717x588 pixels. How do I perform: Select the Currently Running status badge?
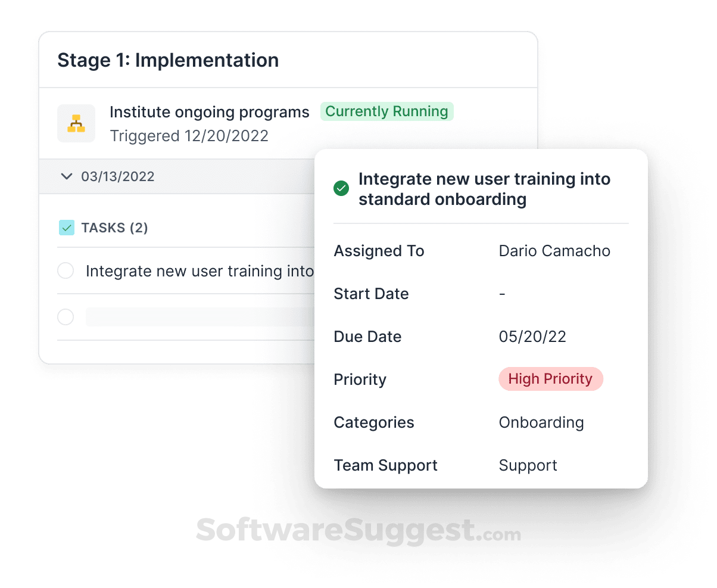point(386,111)
